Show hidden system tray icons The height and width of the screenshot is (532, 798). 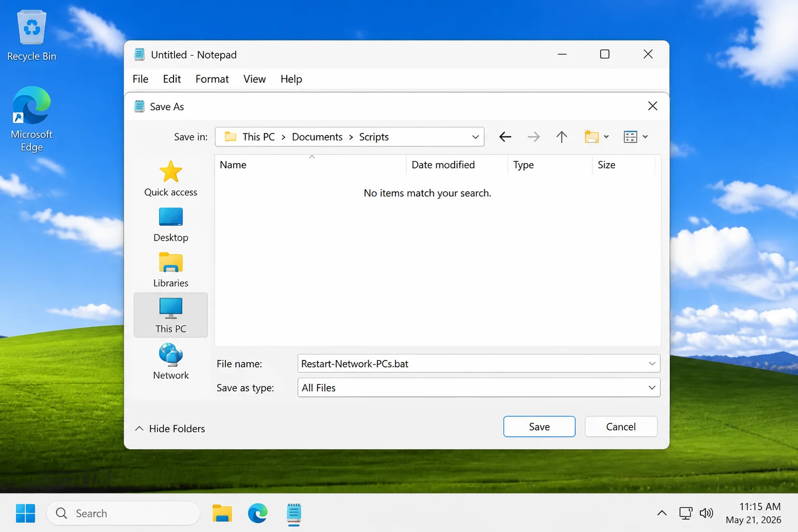(x=662, y=513)
